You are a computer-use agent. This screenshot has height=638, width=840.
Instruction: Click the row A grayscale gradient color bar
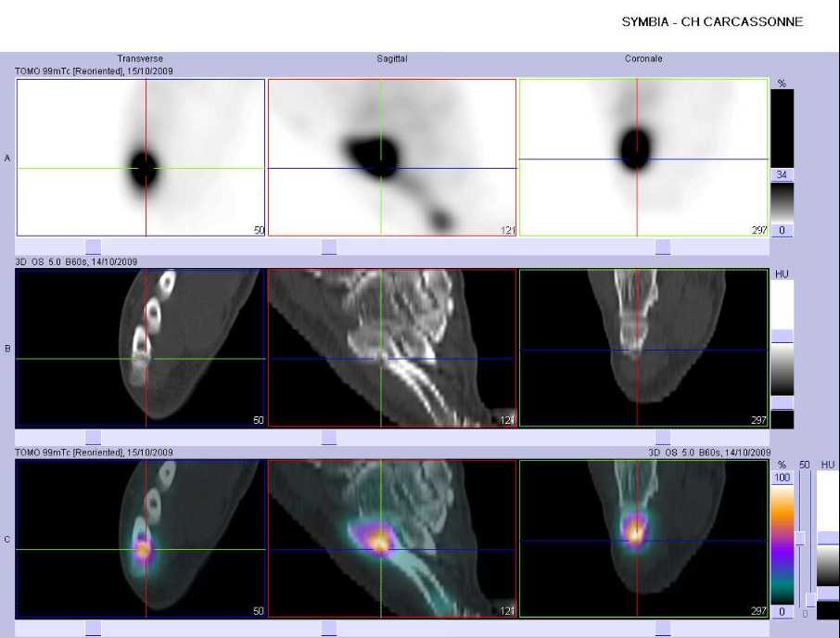point(782,202)
